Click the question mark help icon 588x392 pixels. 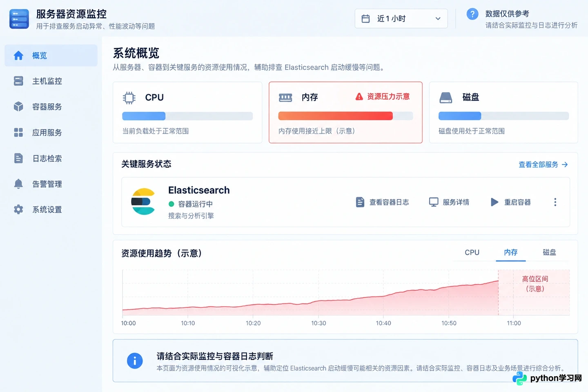(472, 14)
